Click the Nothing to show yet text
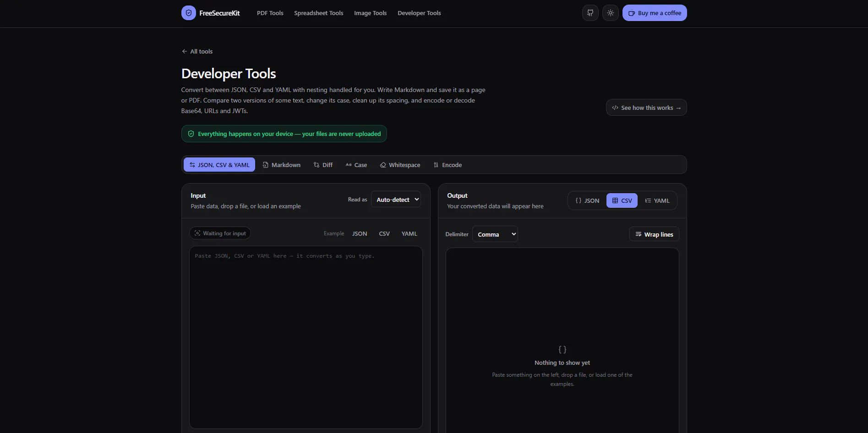 pyautogui.click(x=562, y=363)
